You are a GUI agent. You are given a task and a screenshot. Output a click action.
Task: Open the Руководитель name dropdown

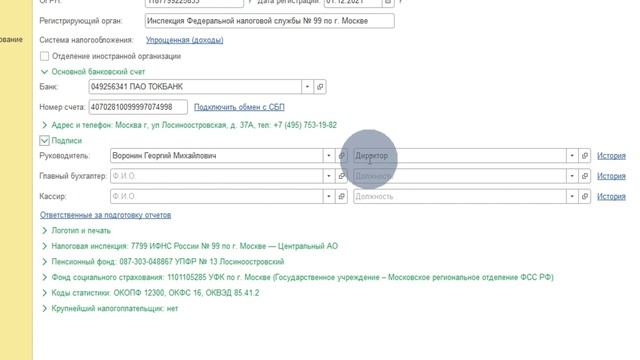click(x=329, y=156)
